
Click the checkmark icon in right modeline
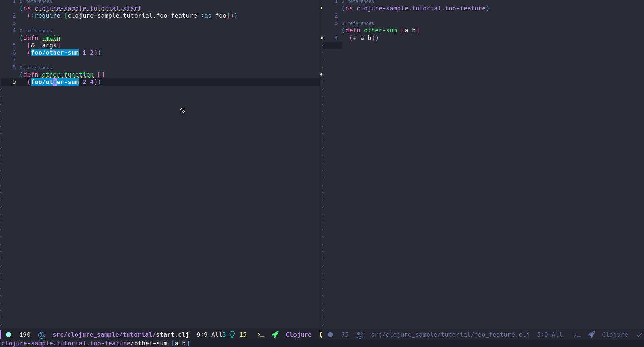click(x=639, y=335)
